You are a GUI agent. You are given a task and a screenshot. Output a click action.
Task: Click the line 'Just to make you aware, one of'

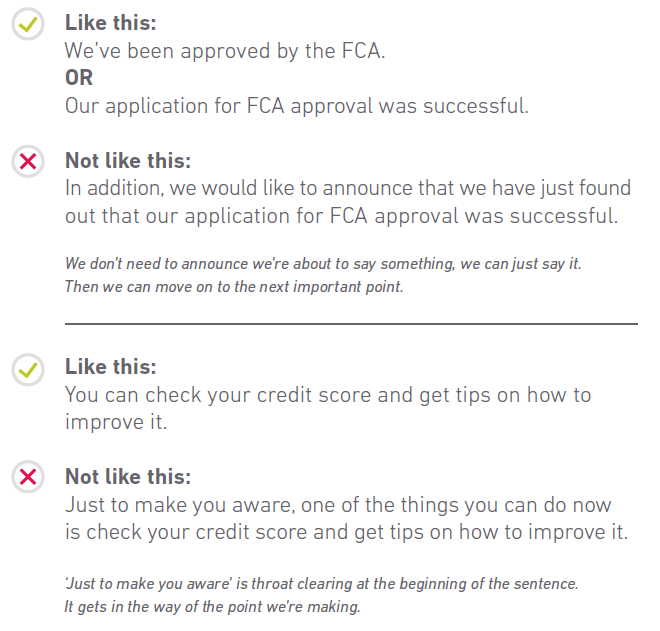[x=338, y=504]
